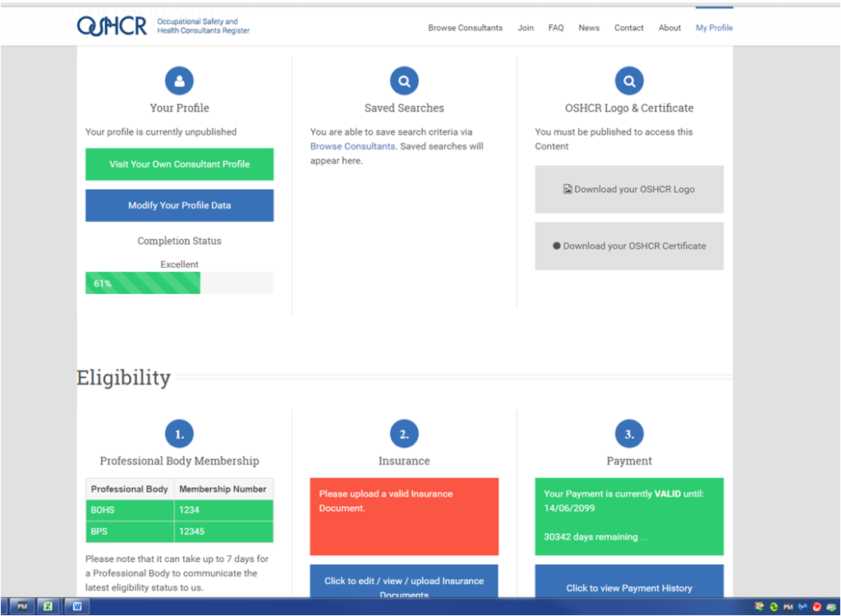Click the OSHCR Logo & Certificate magnifier icon

point(629,80)
